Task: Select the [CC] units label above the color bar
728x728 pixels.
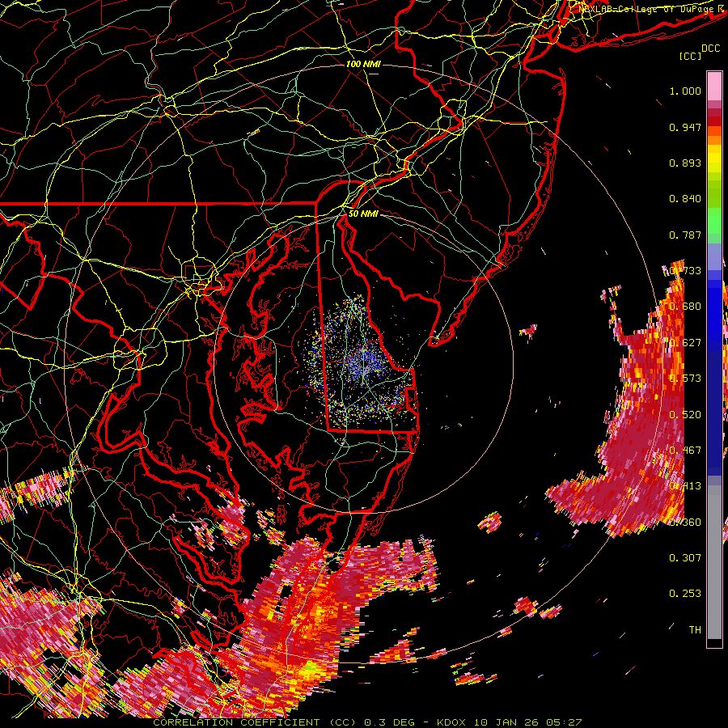Action: 691,56
